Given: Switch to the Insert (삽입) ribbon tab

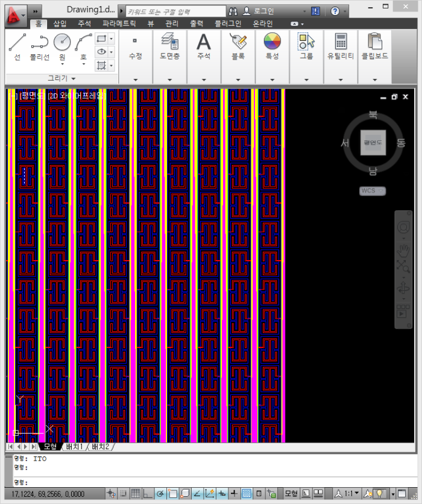Looking at the screenshot, I should [x=60, y=23].
